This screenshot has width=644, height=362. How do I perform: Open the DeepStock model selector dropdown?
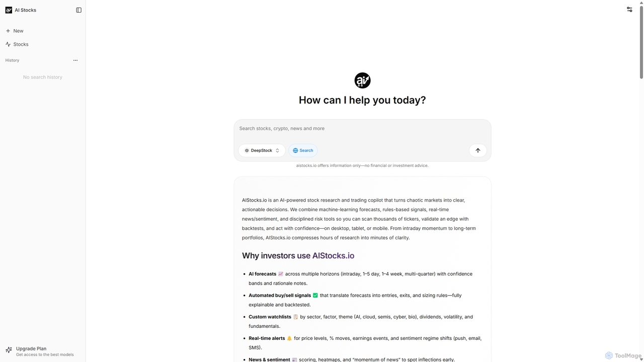(x=262, y=150)
